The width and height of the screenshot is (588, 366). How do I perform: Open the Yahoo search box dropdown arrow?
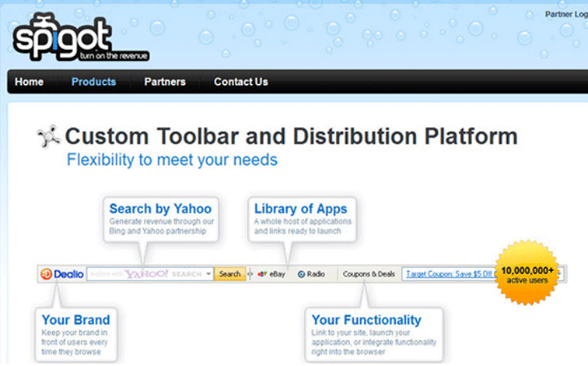tap(208, 274)
